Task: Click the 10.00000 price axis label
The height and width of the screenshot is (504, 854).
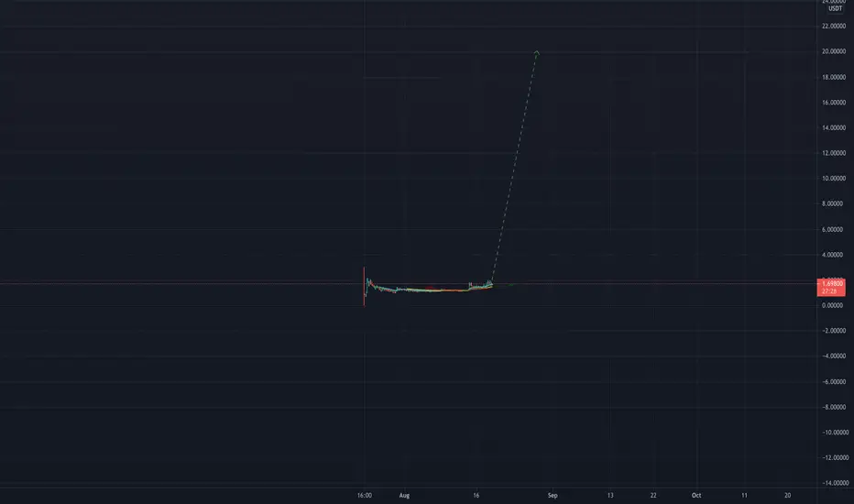Action: (x=834, y=179)
